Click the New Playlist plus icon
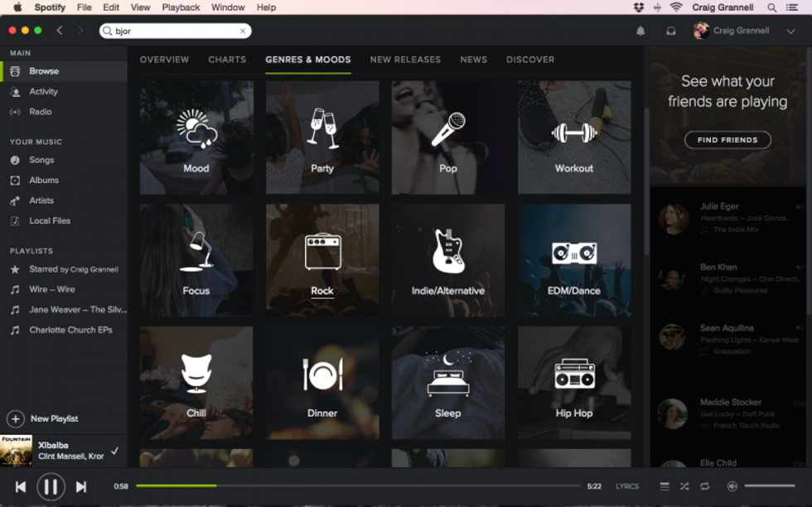This screenshot has width=812, height=507. pos(16,418)
